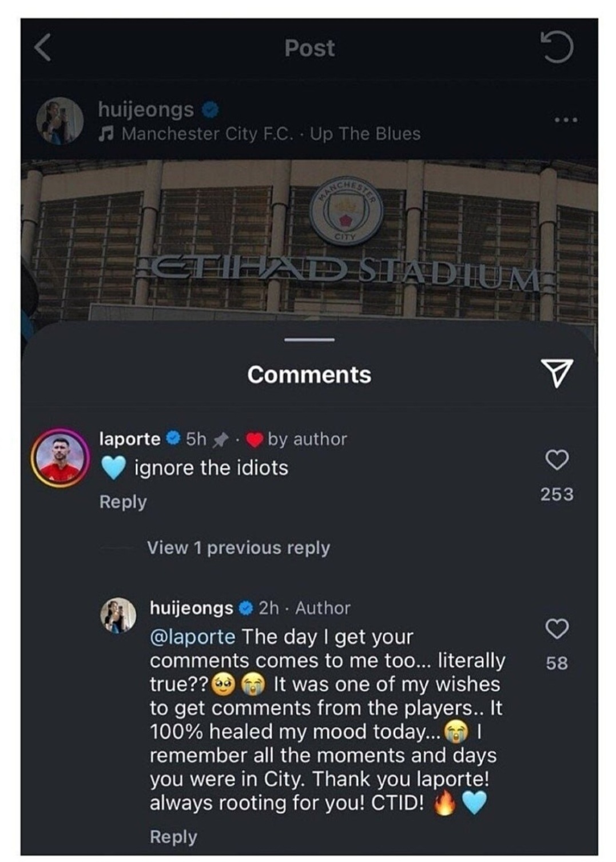The height and width of the screenshot is (862, 616).
Task: Open the @laporte mention link
Action: [x=192, y=636]
